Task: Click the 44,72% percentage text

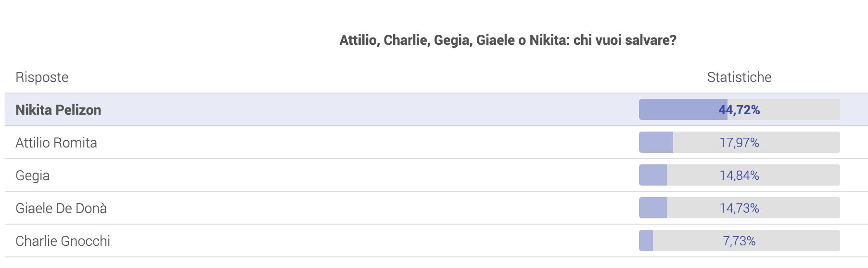Action: click(739, 110)
